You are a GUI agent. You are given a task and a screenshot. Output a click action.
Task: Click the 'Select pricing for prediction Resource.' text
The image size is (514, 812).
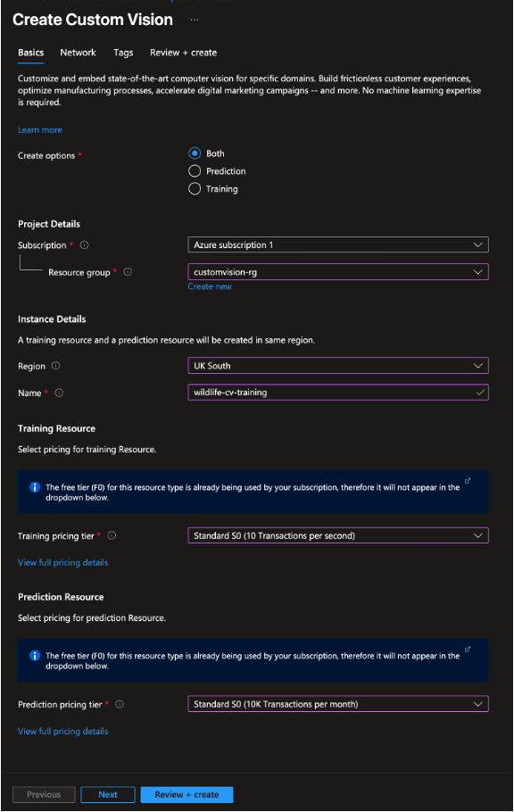92,617
